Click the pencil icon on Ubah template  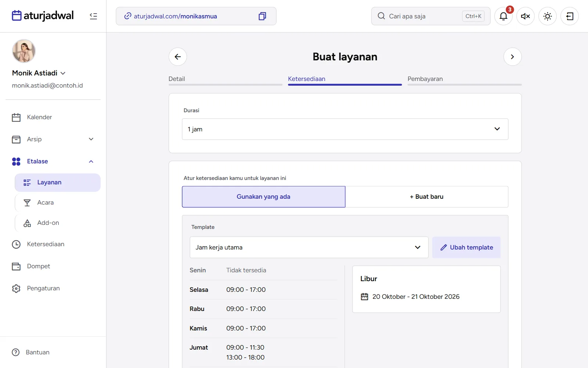point(444,247)
